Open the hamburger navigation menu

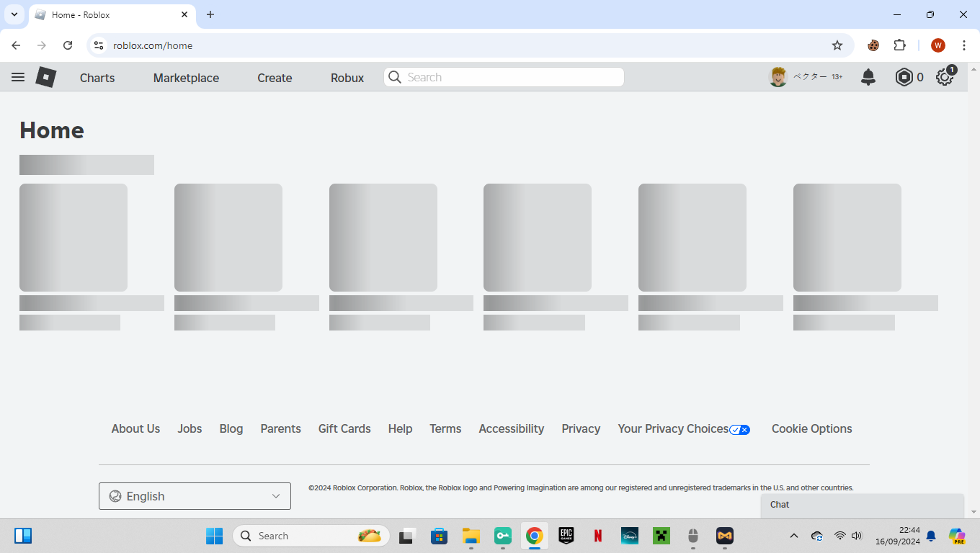[18, 77]
